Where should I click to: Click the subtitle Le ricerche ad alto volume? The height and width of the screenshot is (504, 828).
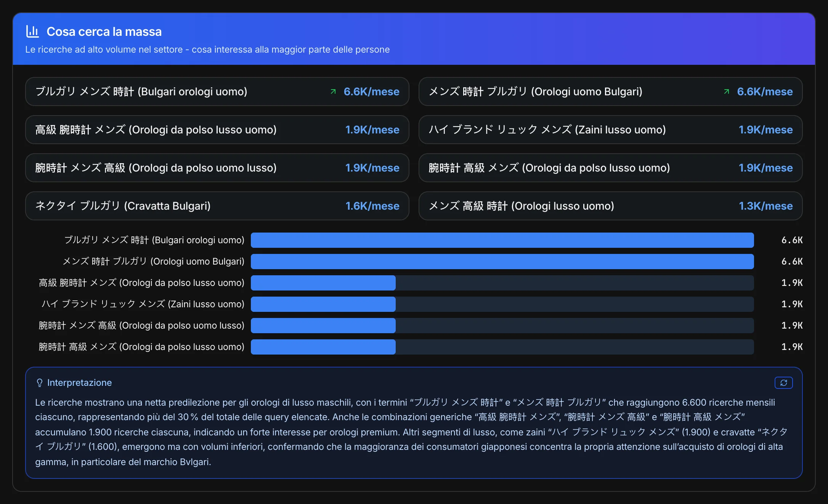(x=207, y=50)
